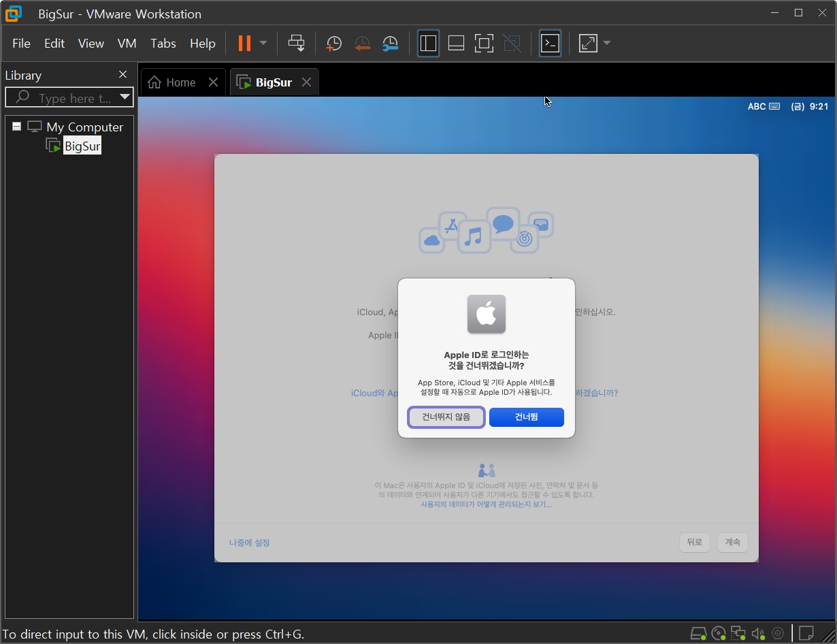The image size is (837, 644).
Task: Click the network adapter status icon
Action: click(x=738, y=634)
